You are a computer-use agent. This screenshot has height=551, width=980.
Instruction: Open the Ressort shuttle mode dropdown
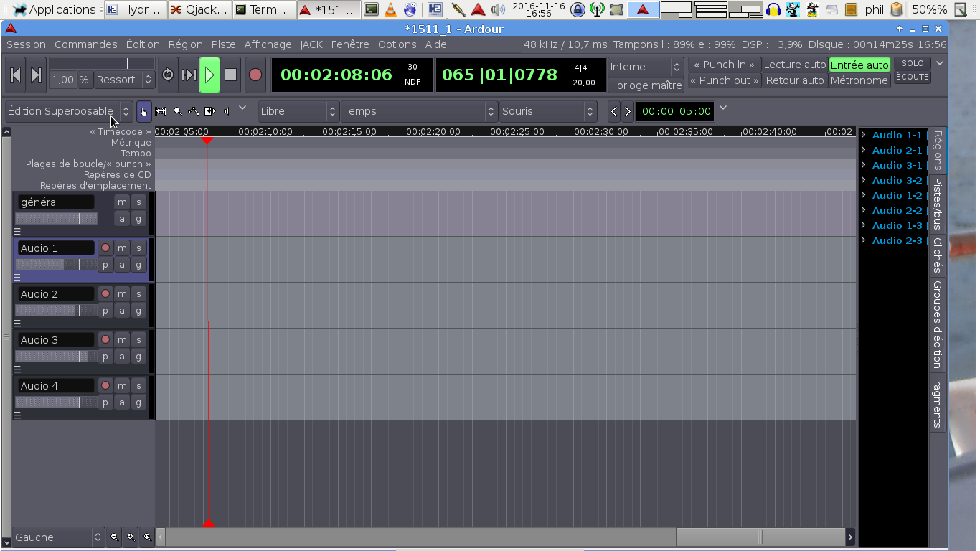click(x=123, y=80)
